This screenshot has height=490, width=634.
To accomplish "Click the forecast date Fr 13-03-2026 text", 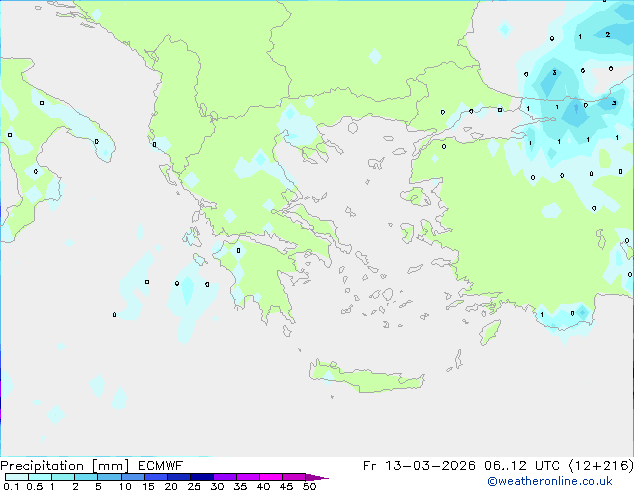I will click(419, 466).
